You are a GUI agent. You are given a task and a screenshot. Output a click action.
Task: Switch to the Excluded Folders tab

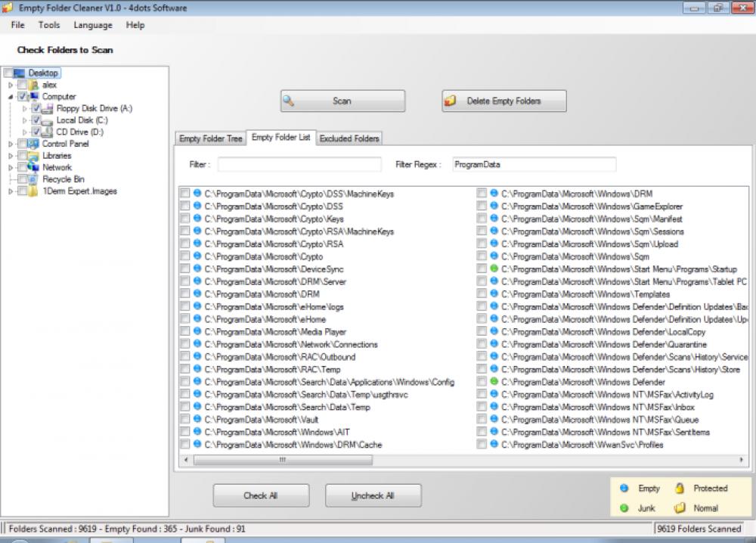click(x=349, y=138)
